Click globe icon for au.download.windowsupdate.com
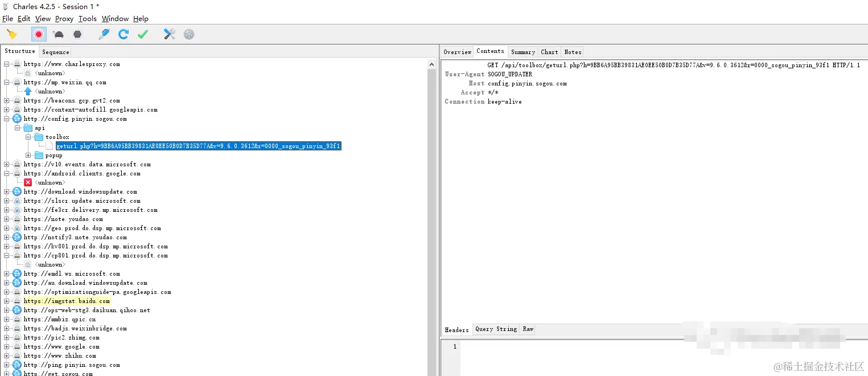Image resolution: width=868 pixels, height=376 pixels. pyautogui.click(x=17, y=283)
